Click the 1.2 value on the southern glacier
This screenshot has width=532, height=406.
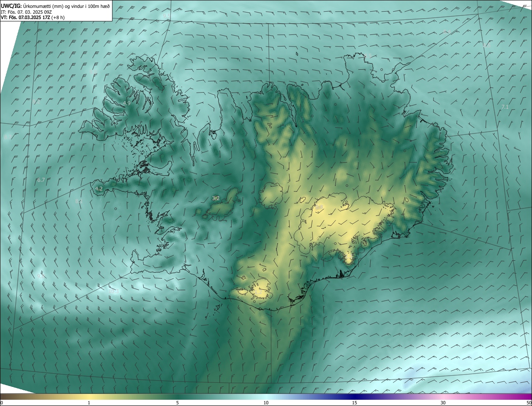pyautogui.click(x=258, y=292)
